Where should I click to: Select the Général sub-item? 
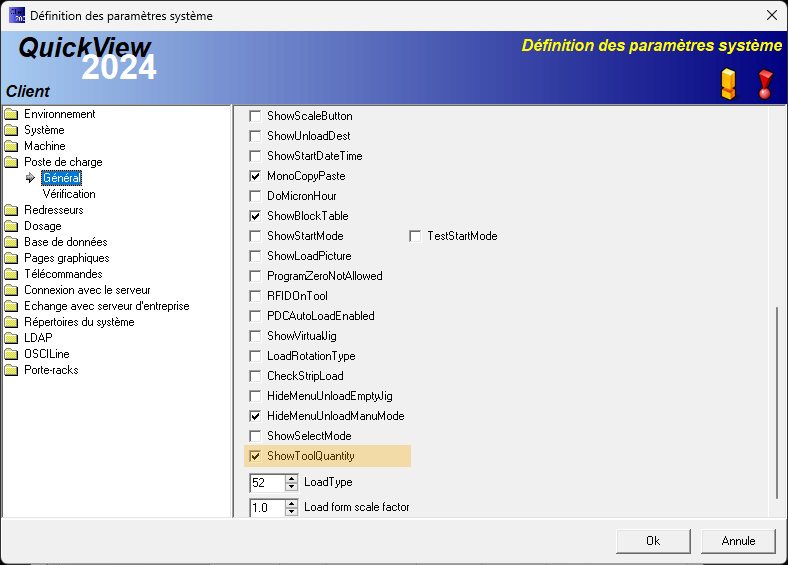point(61,178)
